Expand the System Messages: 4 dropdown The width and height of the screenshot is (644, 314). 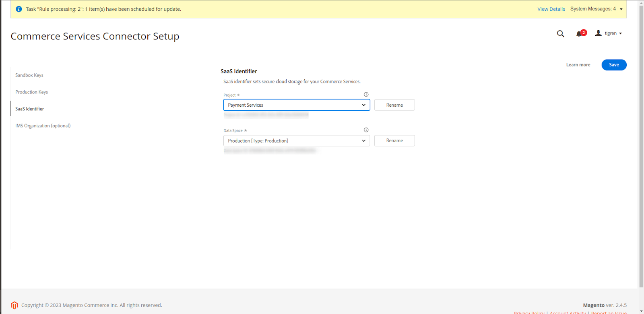coord(597,9)
